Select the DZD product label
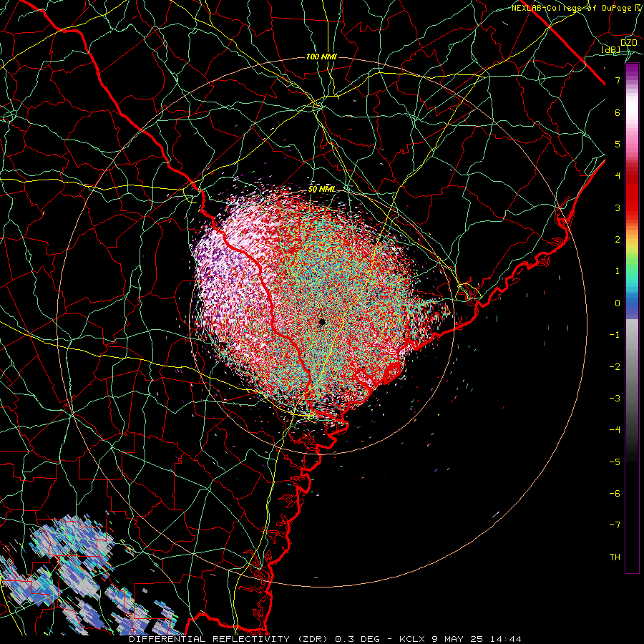This screenshot has height=644, width=644. click(628, 42)
